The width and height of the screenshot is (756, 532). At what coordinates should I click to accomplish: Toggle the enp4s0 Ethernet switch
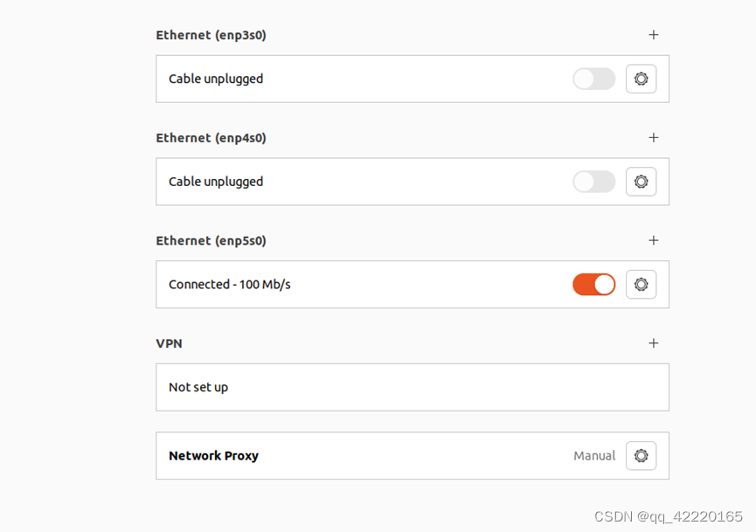(x=594, y=182)
